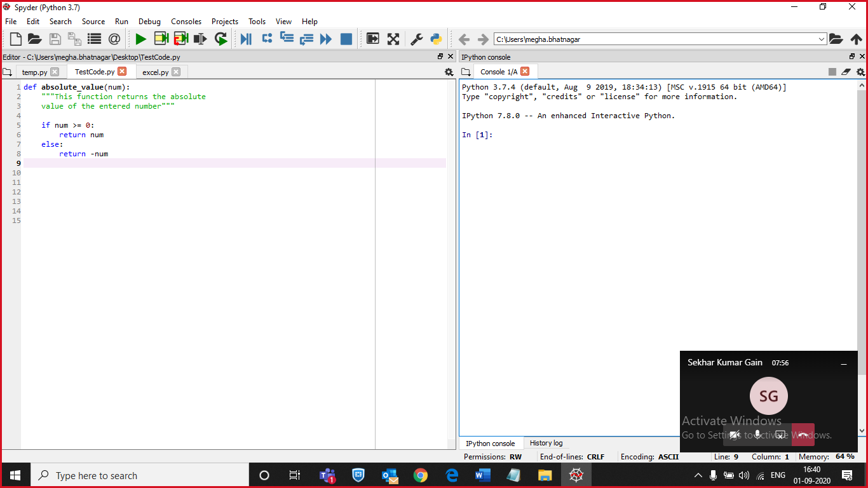
Task: Click the Run current cell icon
Action: coord(161,39)
